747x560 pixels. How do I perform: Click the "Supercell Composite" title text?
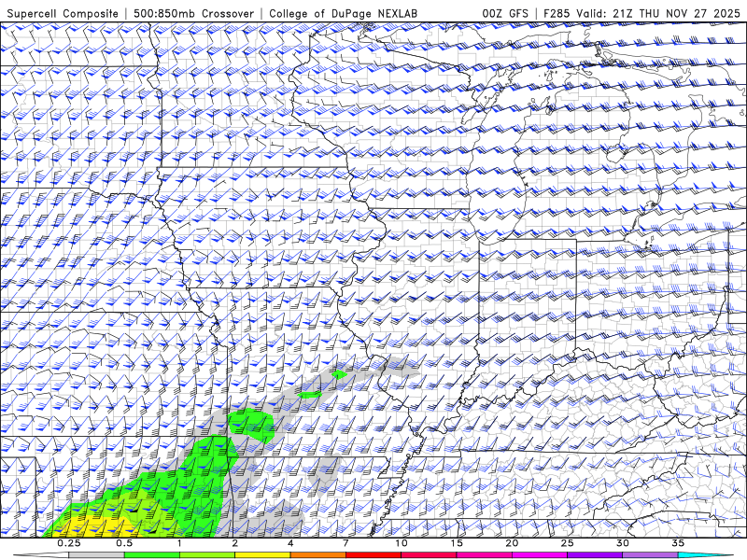tap(63, 13)
